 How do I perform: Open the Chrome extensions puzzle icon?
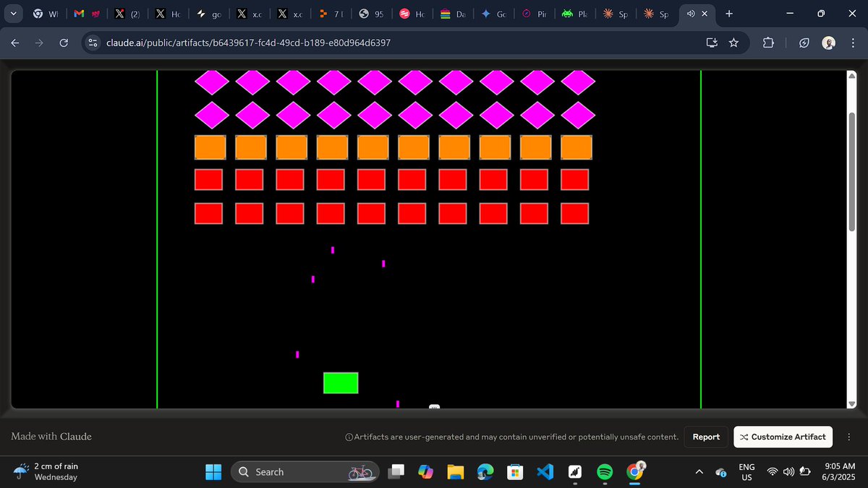[767, 43]
